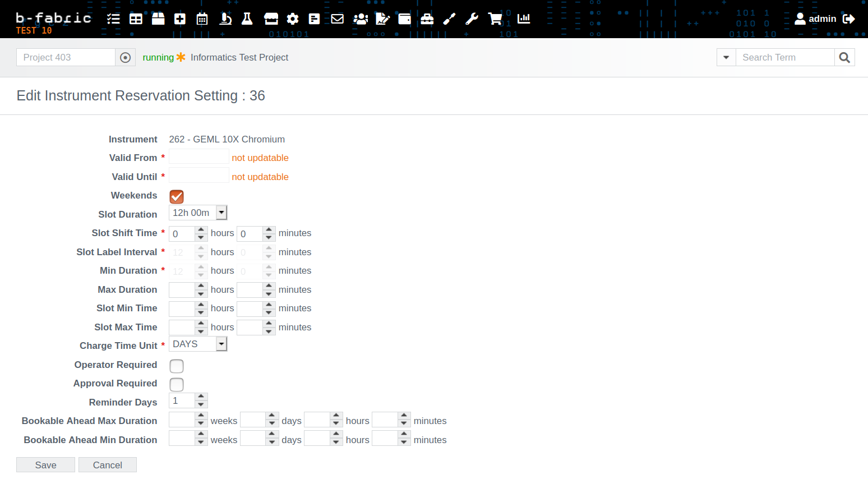Open the calendar icon
The width and height of the screenshot is (868, 479).
pos(202,19)
